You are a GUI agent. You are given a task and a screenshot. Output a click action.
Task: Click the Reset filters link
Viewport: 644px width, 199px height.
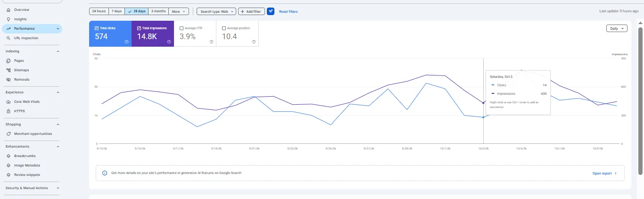(288, 11)
